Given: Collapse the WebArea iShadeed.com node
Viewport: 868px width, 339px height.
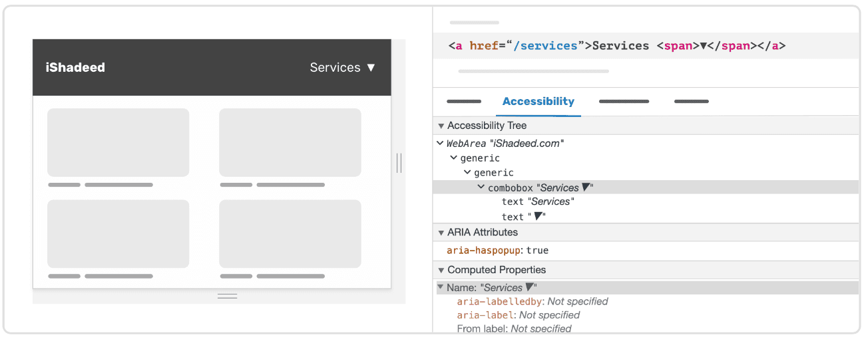Looking at the screenshot, I should click(x=440, y=144).
